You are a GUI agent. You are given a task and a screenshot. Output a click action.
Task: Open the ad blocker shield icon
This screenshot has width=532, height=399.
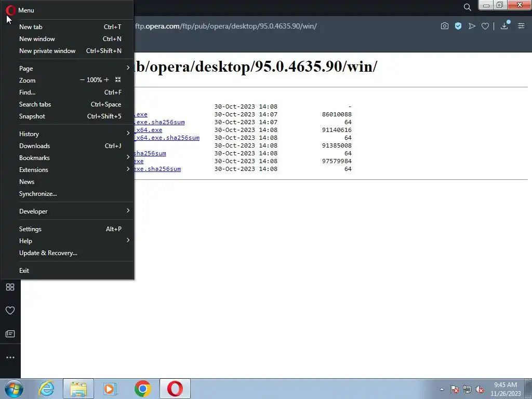(x=458, y=26)
